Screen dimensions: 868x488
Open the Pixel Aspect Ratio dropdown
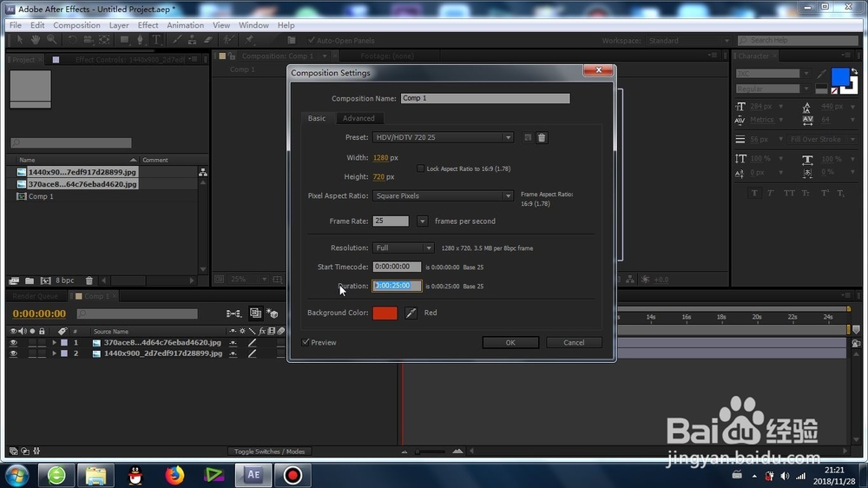click(443, 195)
